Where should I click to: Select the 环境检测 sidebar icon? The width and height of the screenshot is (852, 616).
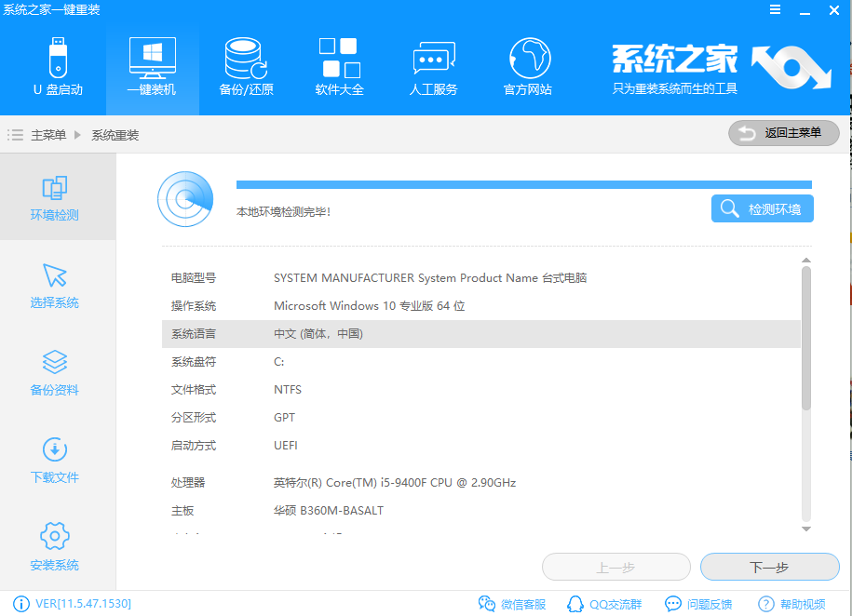click(54, 197)
